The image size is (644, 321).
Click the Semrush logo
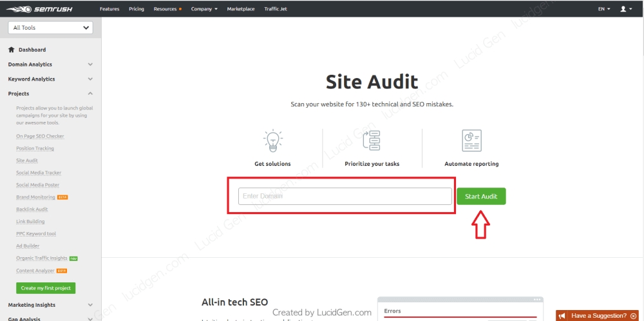pos(44,9)
